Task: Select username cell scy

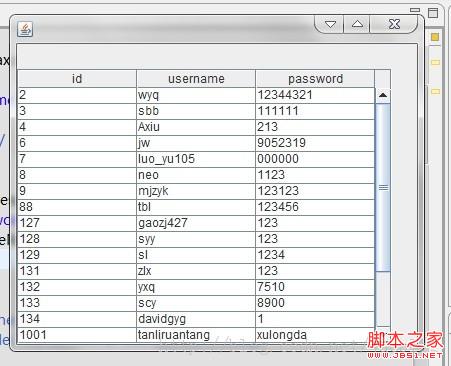Action: 196,303
